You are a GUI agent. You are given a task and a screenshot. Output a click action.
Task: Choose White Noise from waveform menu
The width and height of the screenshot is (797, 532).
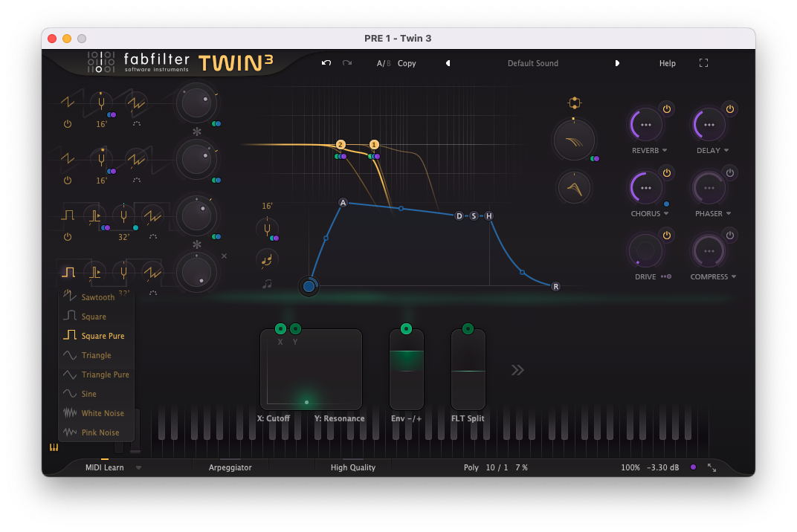click(102, 413)
